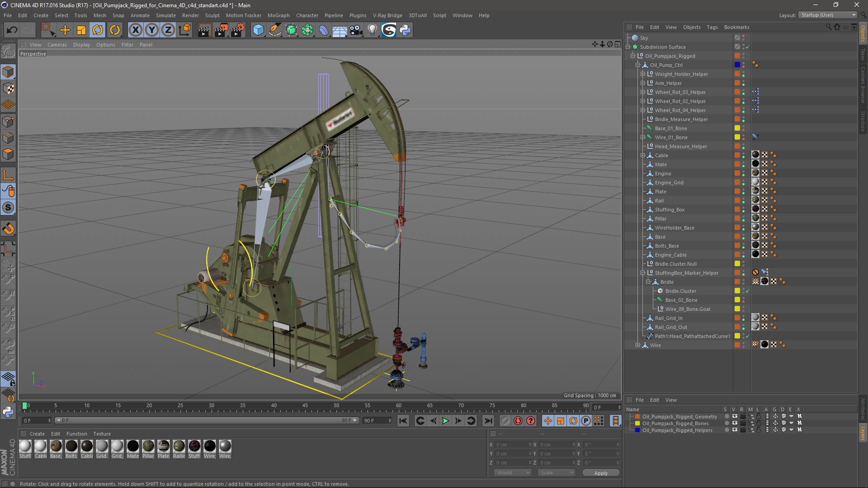Expand the Wire object tree
Image resolution: width=868 pixels, height=488 pixels.
[x=637, y=345]
